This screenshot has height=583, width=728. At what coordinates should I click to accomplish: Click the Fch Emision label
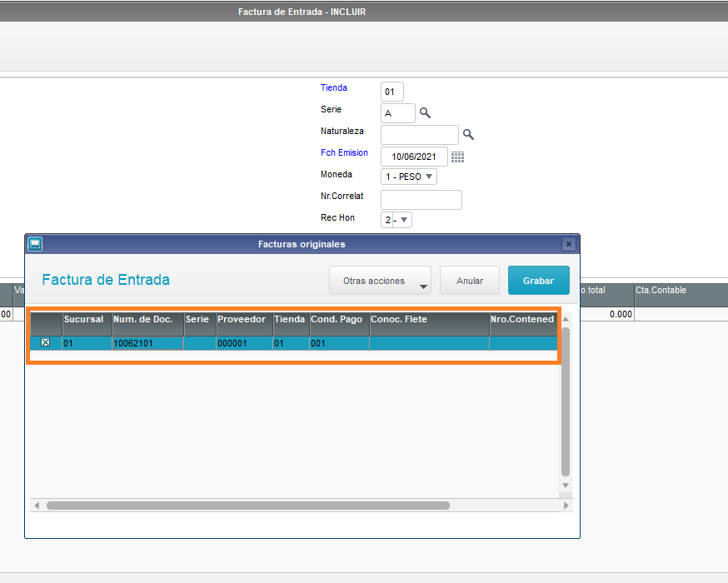(344, 152)
